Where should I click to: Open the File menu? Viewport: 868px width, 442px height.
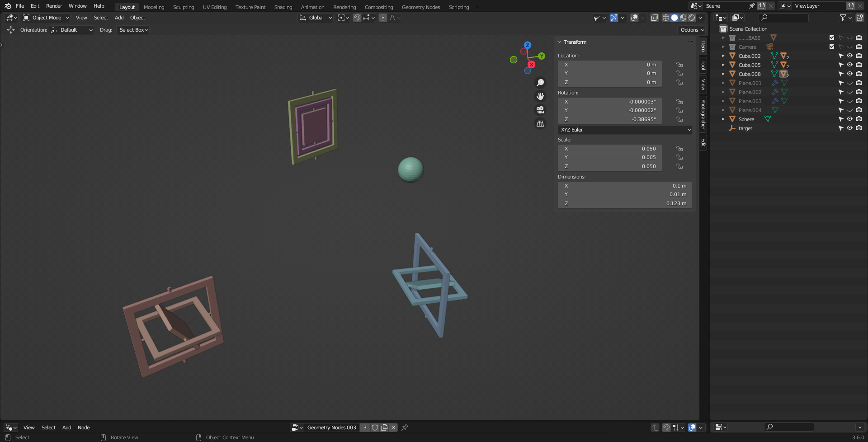coord(20,6)
